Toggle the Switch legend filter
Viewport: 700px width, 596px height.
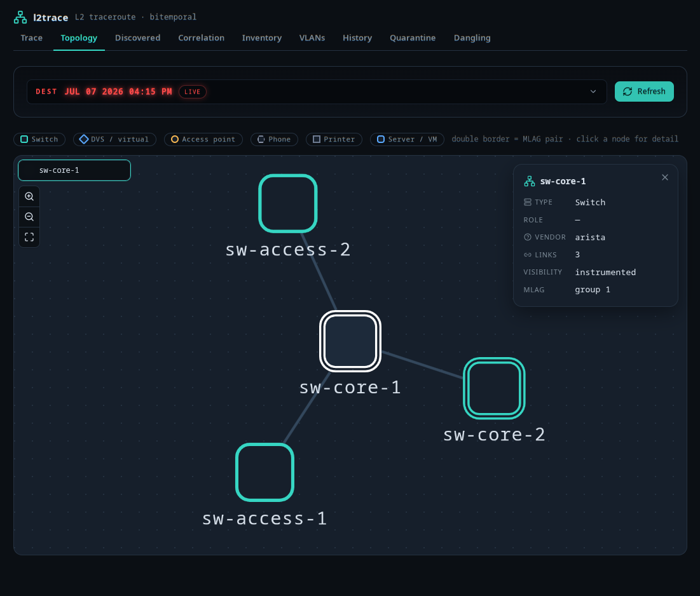coord(39,139)
